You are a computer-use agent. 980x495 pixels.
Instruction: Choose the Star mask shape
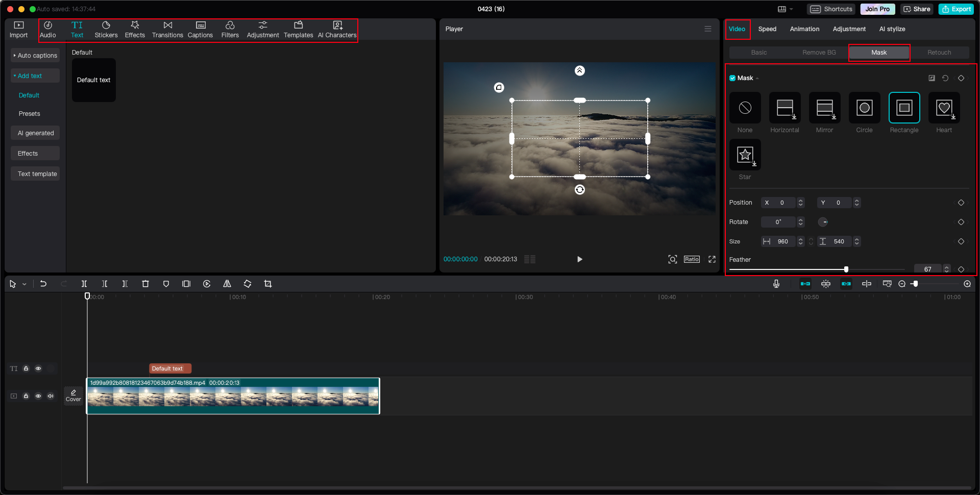745,155
